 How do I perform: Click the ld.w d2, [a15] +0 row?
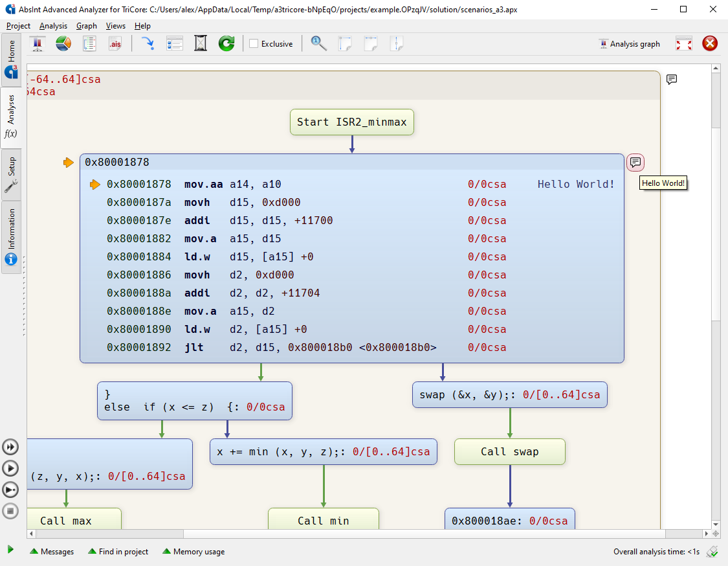[307, 330]
